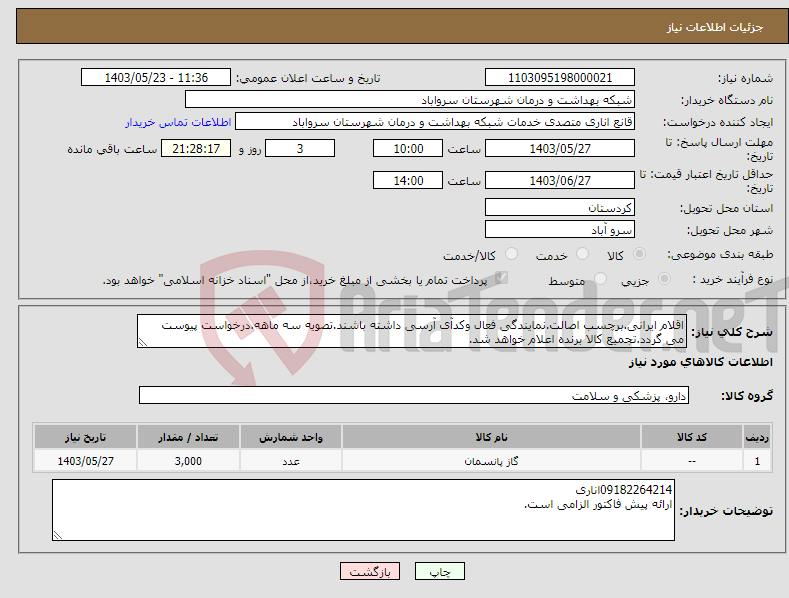Screen dimensions: 789x598
Task: Click the چاپ (print) button
Action: click(439, 571)
